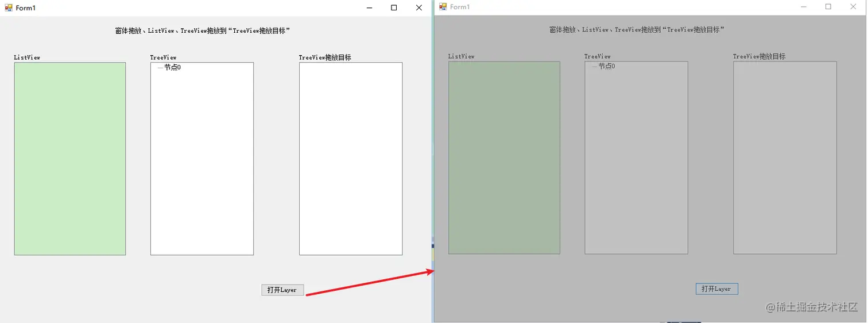Close the right Form1 window

click(853, 6)
